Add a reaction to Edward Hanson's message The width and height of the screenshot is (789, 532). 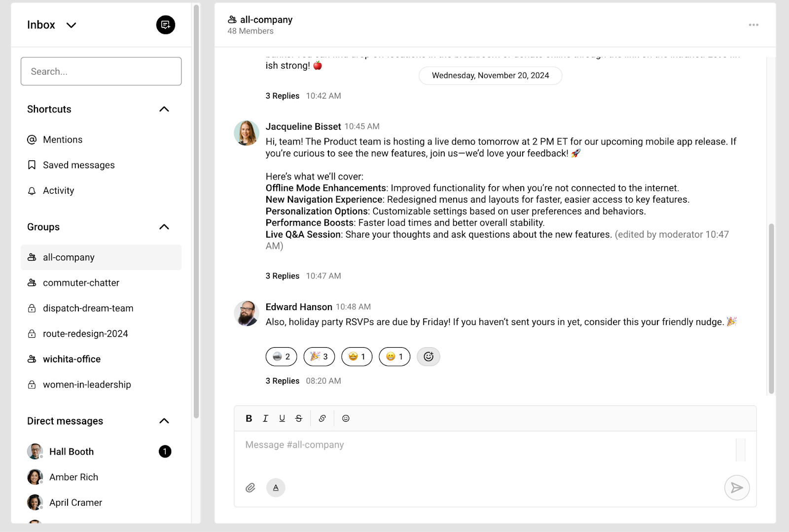click(x=428, y=356)
